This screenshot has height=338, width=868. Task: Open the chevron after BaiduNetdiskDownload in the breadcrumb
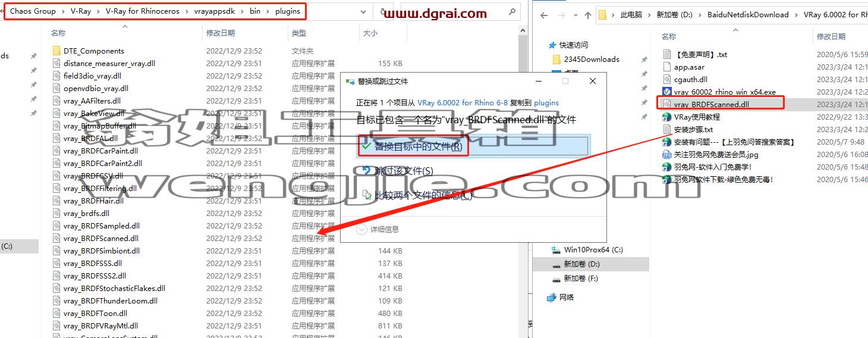pos(796,15)
